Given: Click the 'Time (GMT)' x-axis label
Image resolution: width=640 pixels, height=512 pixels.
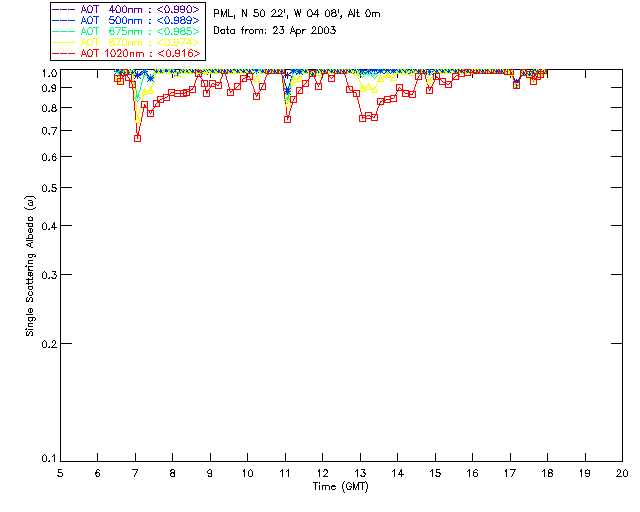Looking at the screenshot, I should [340, 487].
